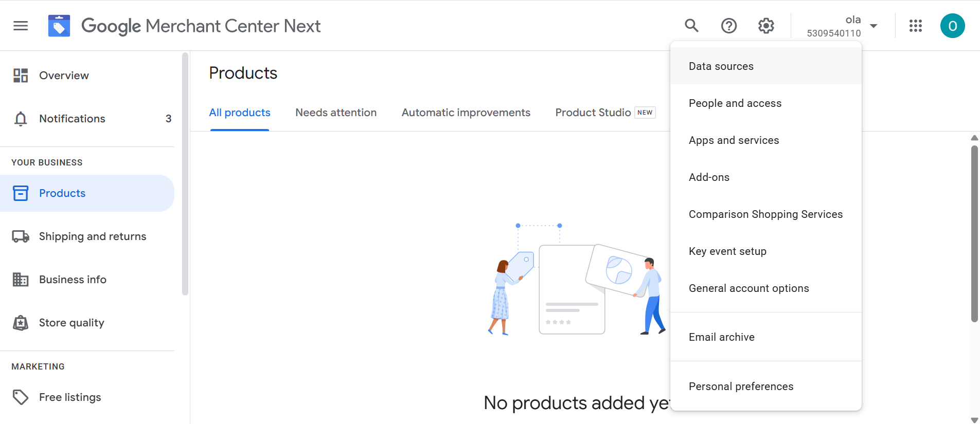This screenshot has width=980, height=424.
Task: Expand the ola account switcher arrow
Action: coord(874,26)
